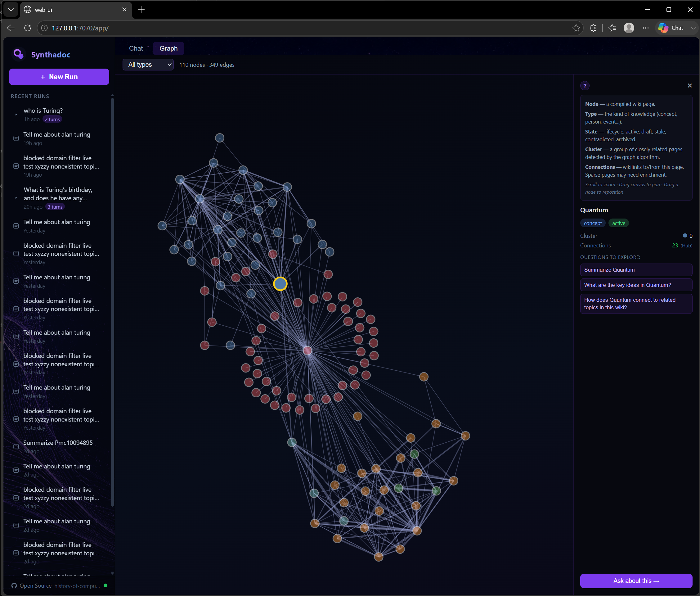Click the green status dot in footer

click(x=106, y=585)
